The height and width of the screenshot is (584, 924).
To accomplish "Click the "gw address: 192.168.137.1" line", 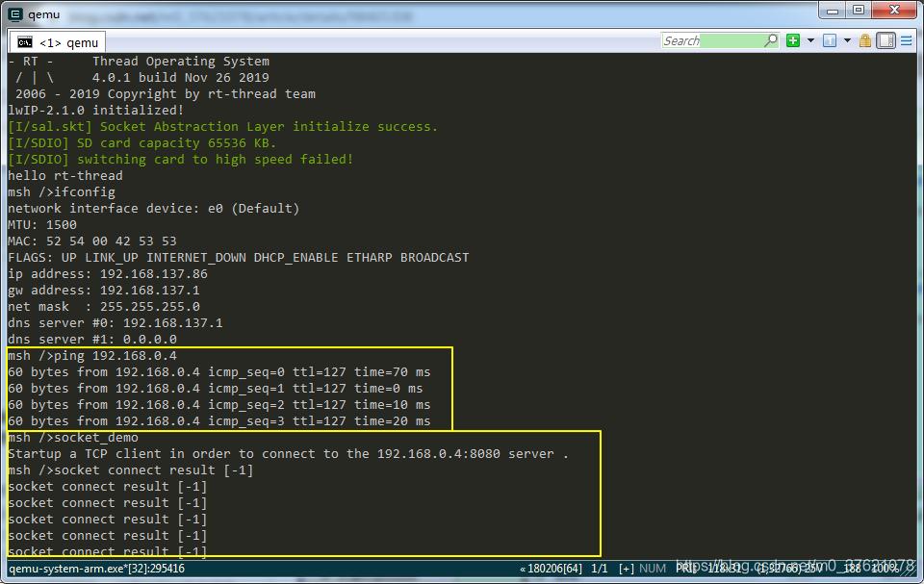I will click(104, 291).
